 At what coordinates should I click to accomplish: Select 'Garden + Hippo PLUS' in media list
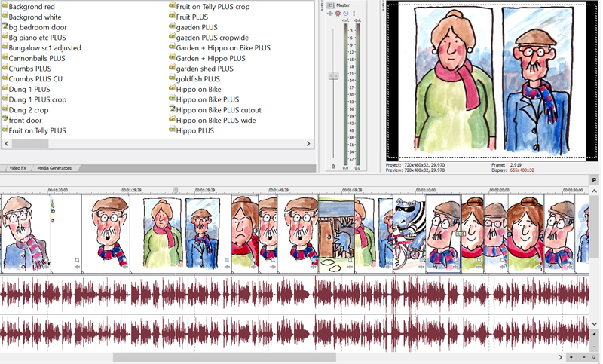click(210, 58)
